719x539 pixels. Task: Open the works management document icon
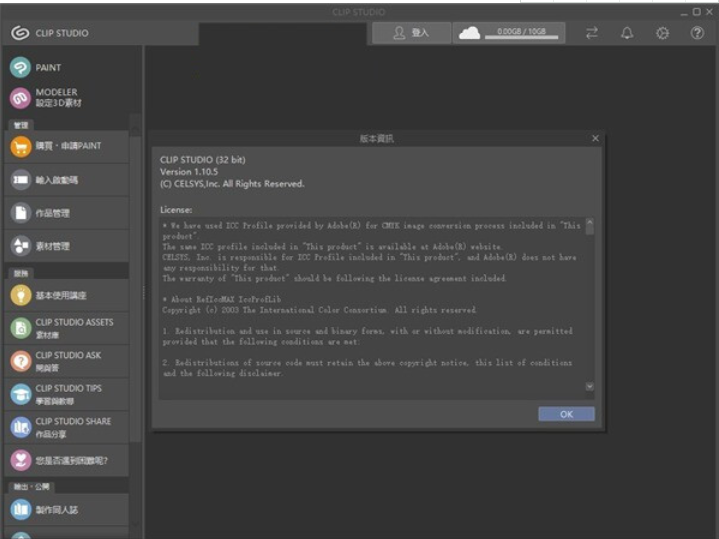(x=20, y=213)
